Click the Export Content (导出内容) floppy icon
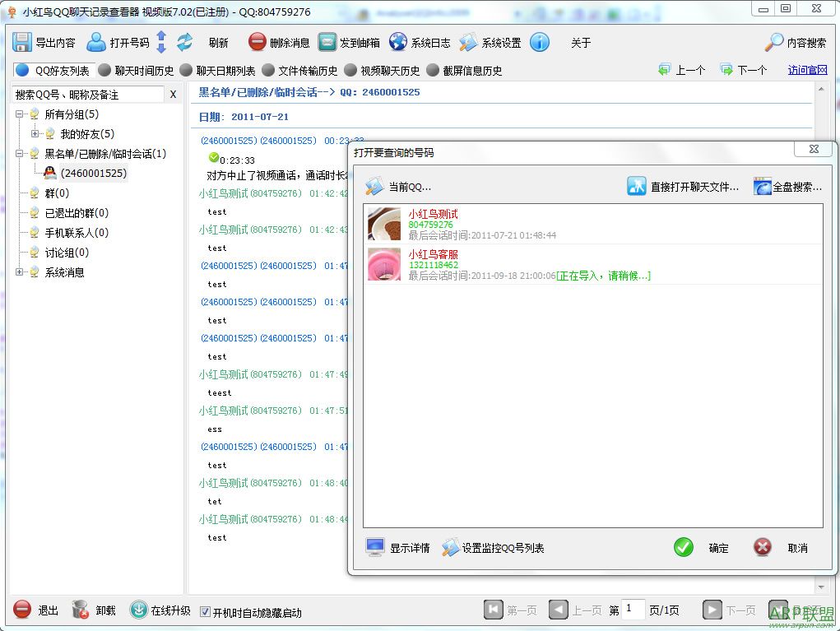 [x=22, y=42]
